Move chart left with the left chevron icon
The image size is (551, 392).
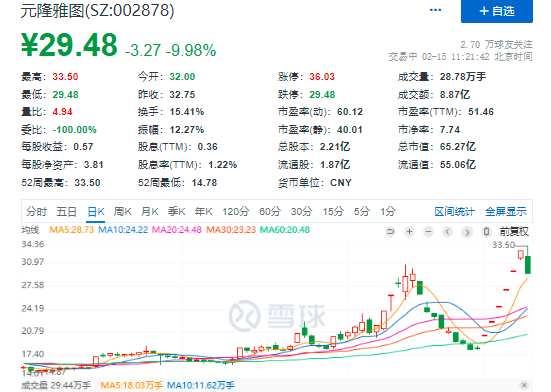447,232
